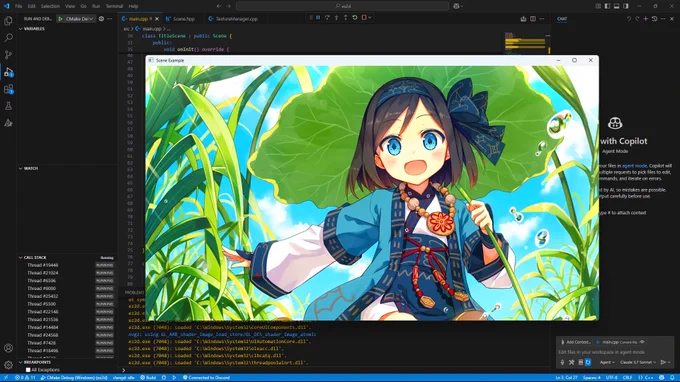Click Add Context button in chat
This screenshot has width=680, height=382.
tap(575, 342)
